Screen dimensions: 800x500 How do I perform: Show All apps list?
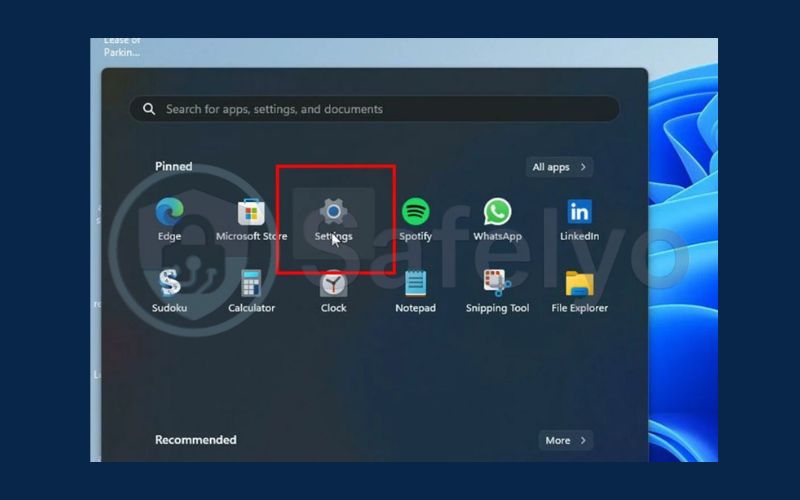(559, 167)
